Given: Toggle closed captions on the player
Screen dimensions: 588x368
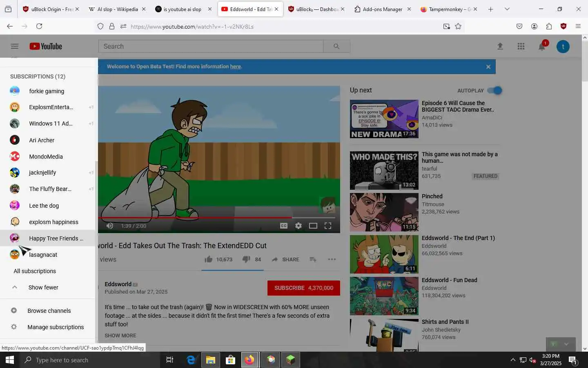Looking at the screenshot, I should pyautogui.click(x=284, y=226).
